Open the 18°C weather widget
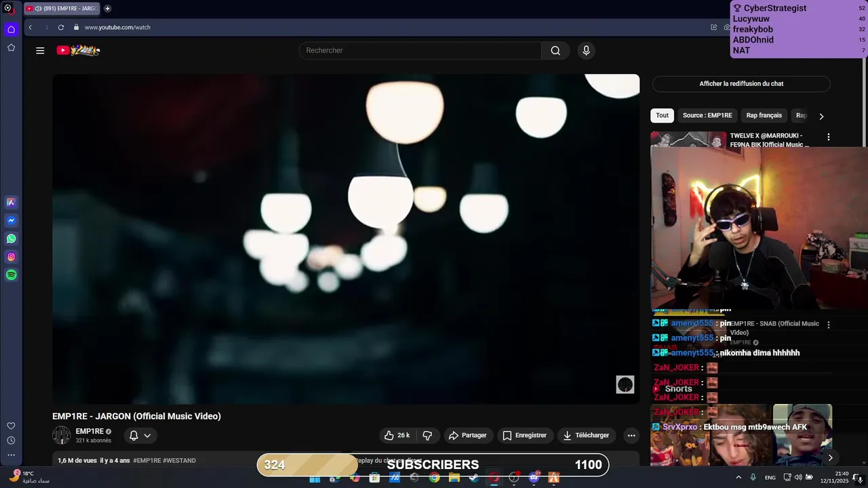Image resolution: width=868 pixels, height=488 pixels. coord(29,477)
